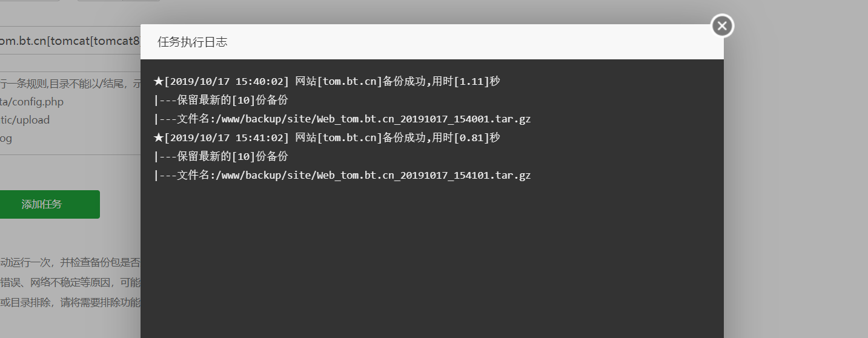Screen dimensions: 868x338
Task: Click the 一条规则,目录不能以/结尾 placeholder hint line
Action: [70, 84]
